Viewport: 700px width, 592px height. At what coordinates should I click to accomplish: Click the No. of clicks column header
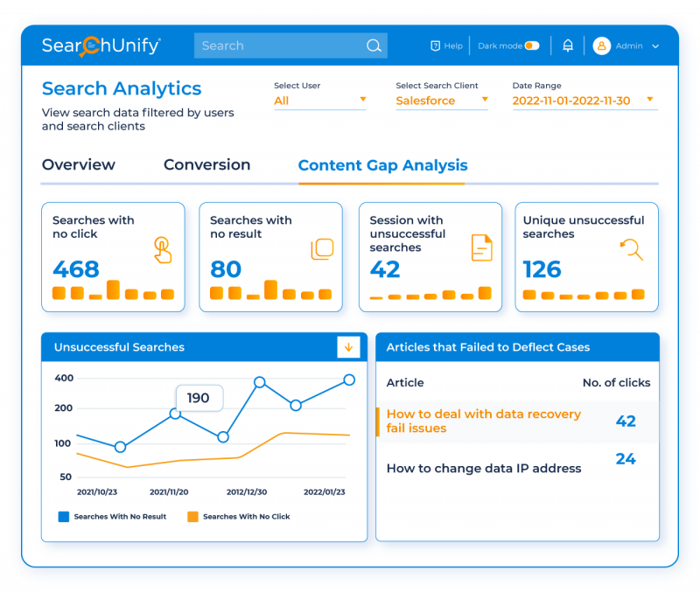click(616, 383)
